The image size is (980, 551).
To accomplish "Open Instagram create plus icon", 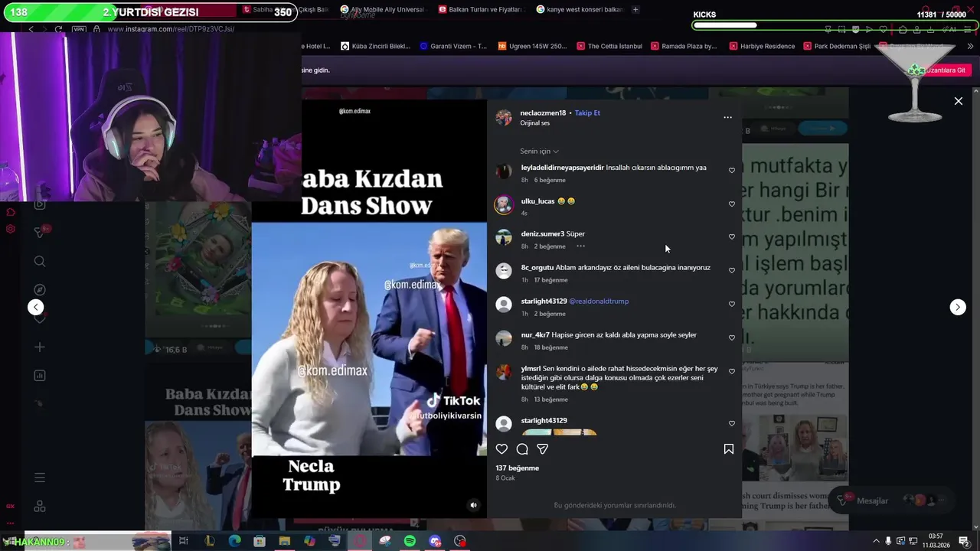I will [40, 347].
